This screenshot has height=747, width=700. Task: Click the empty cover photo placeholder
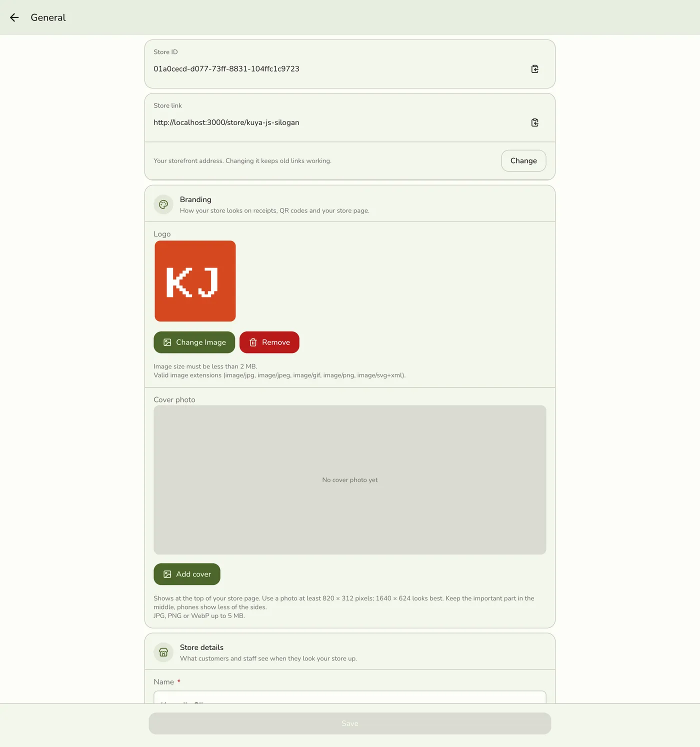point(350,480)
